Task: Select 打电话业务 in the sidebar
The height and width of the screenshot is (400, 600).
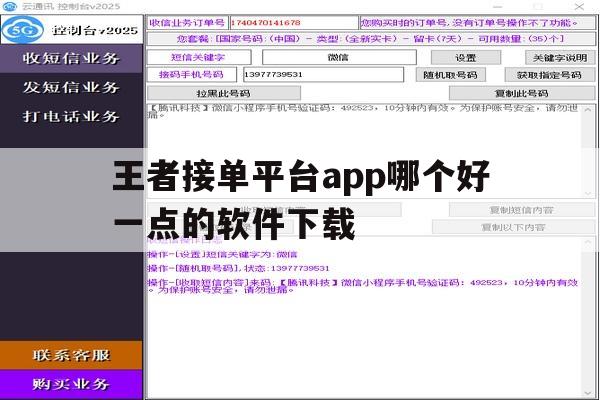Action: (71, 116)
